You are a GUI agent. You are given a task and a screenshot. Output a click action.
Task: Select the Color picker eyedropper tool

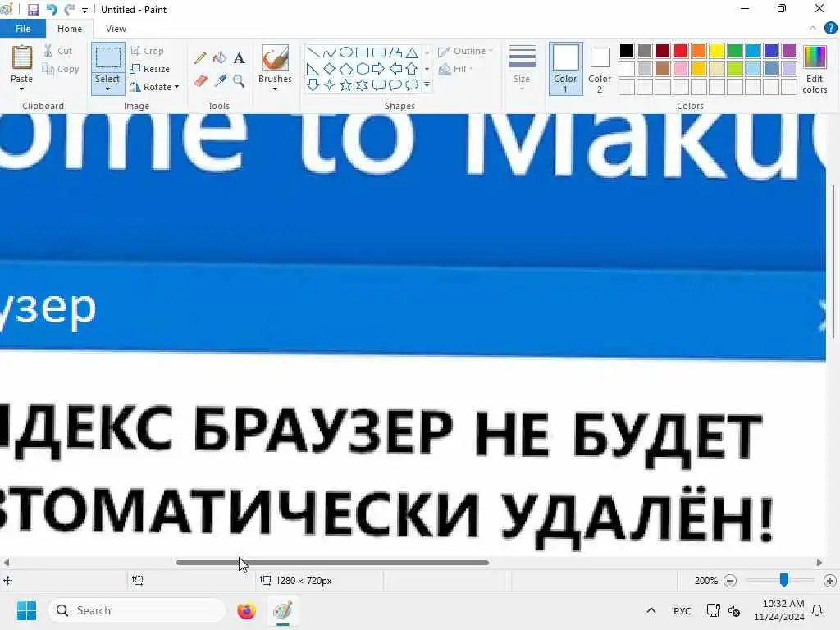coord(220,81)
